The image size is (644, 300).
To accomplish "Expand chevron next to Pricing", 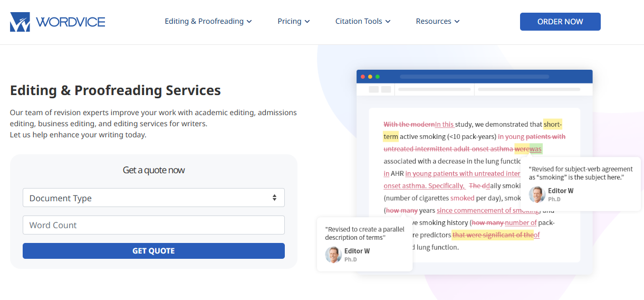I will point(307,22).
